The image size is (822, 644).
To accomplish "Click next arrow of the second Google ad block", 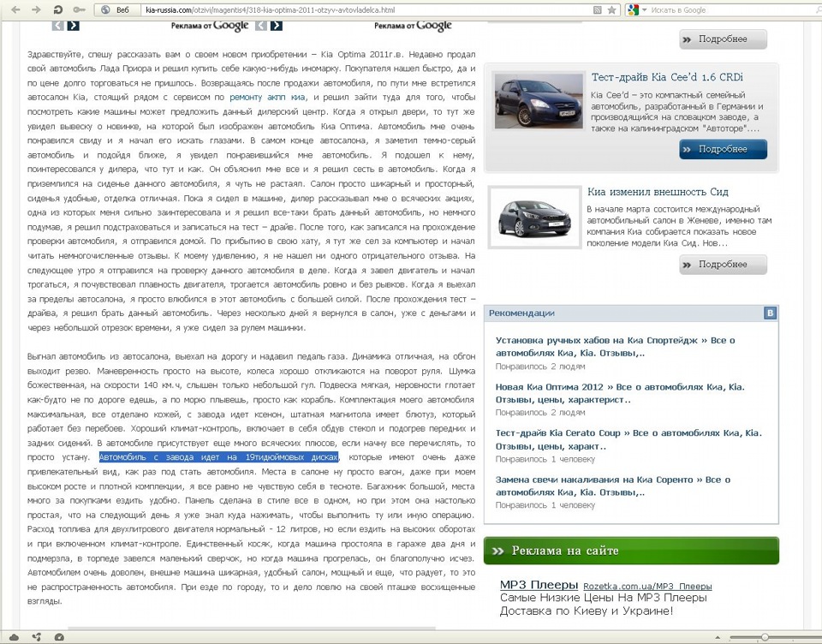I will coord(277,25).
